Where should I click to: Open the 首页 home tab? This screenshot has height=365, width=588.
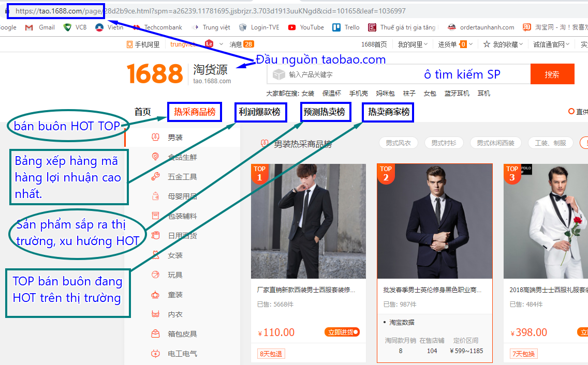point(142,112)
